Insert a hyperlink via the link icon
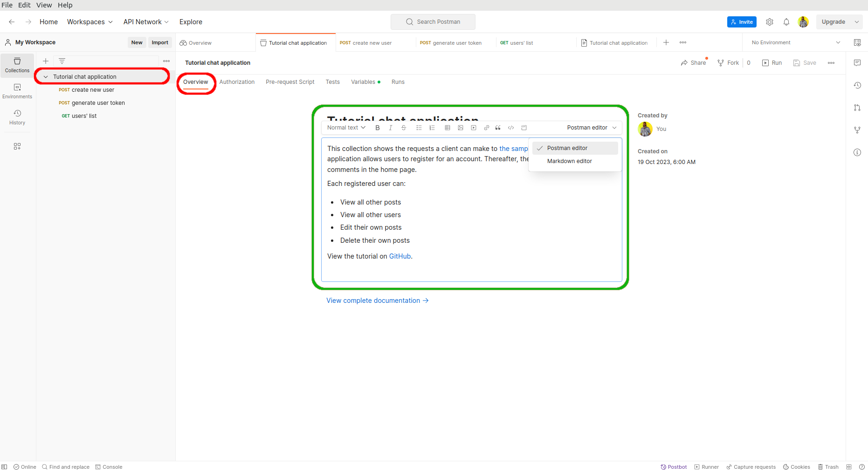This screenshot has width=868, height=472. pyautogui.click(x=487, y=128)
